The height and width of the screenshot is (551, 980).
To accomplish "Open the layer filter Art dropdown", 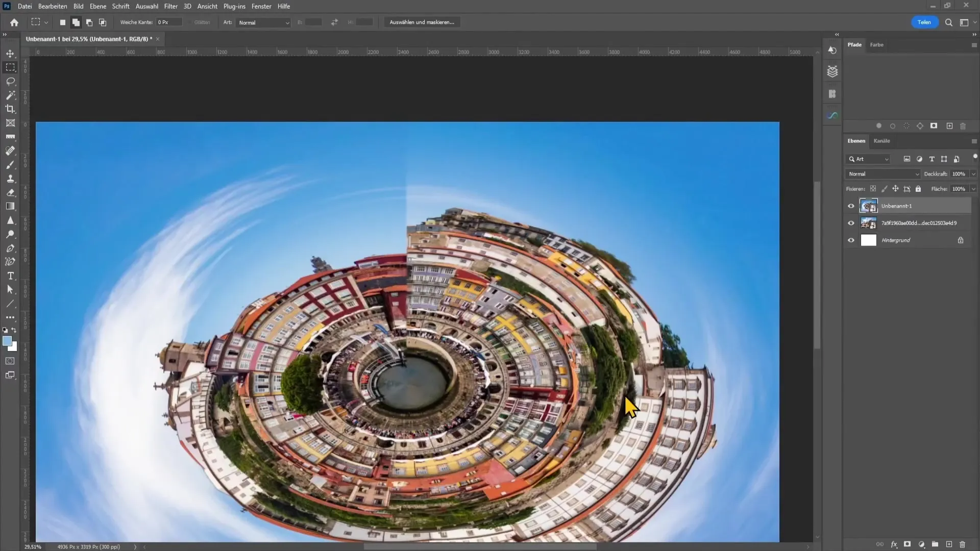I will tap(868, 159).
